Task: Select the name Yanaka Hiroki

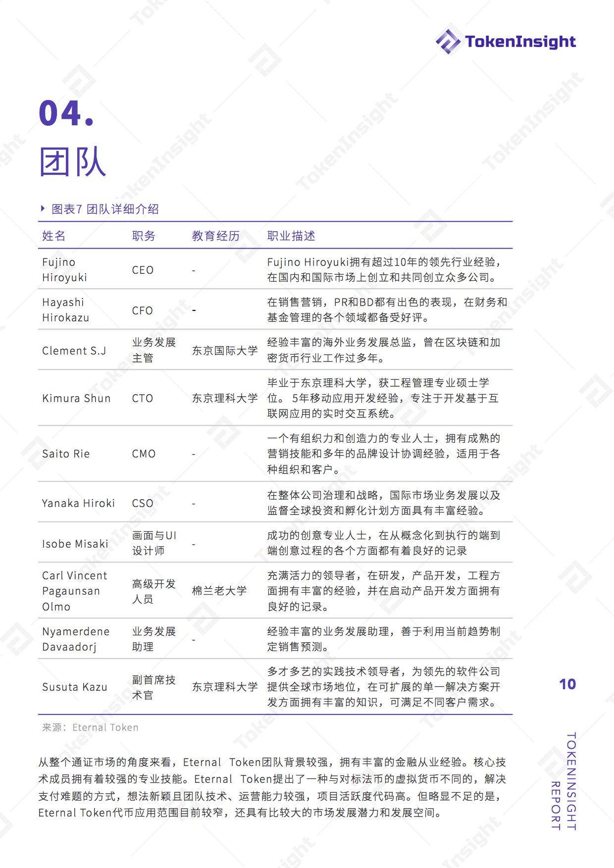Action: [78, 503]
